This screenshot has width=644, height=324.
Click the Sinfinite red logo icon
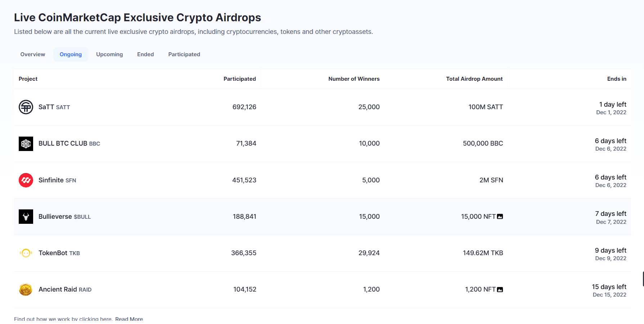click(26, 180)
